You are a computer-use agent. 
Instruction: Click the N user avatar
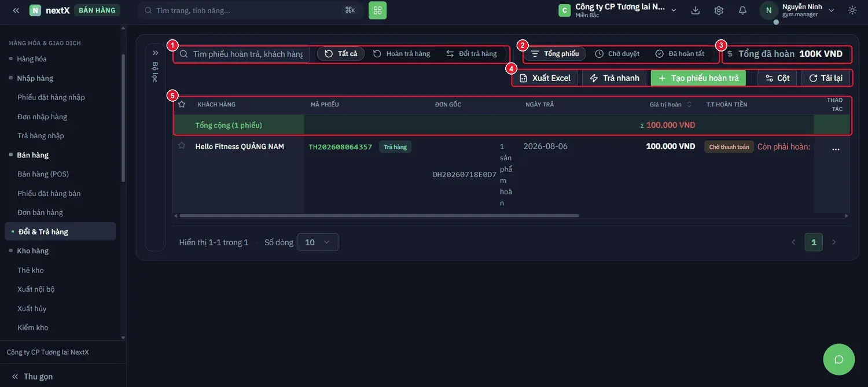[x=768, y=10]
